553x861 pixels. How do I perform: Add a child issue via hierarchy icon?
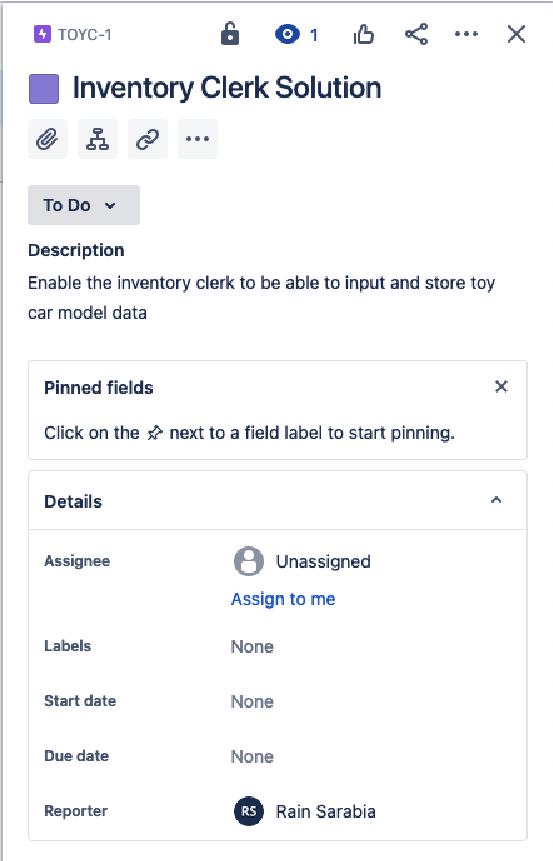98,139
